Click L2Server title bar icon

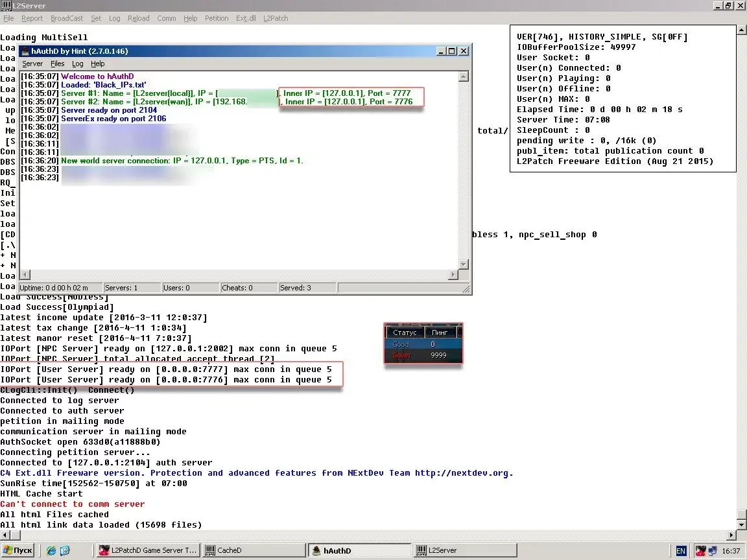click(x=6, y=6)
